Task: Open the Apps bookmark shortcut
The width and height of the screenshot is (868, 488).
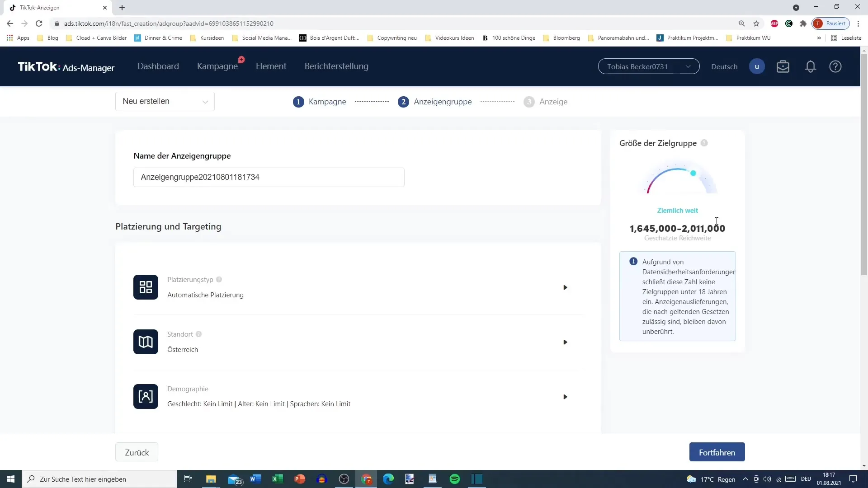Action: pos(18,38)
